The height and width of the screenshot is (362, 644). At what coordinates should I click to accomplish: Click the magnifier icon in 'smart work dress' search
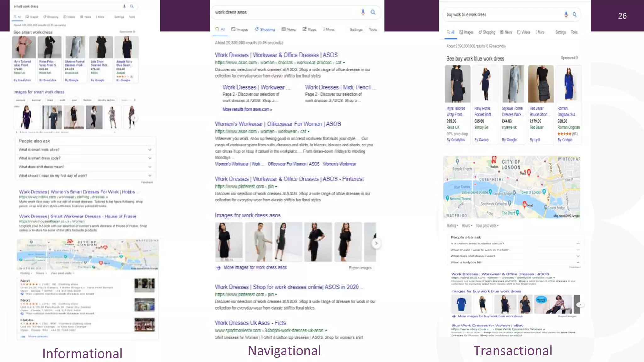click(132, 6)
